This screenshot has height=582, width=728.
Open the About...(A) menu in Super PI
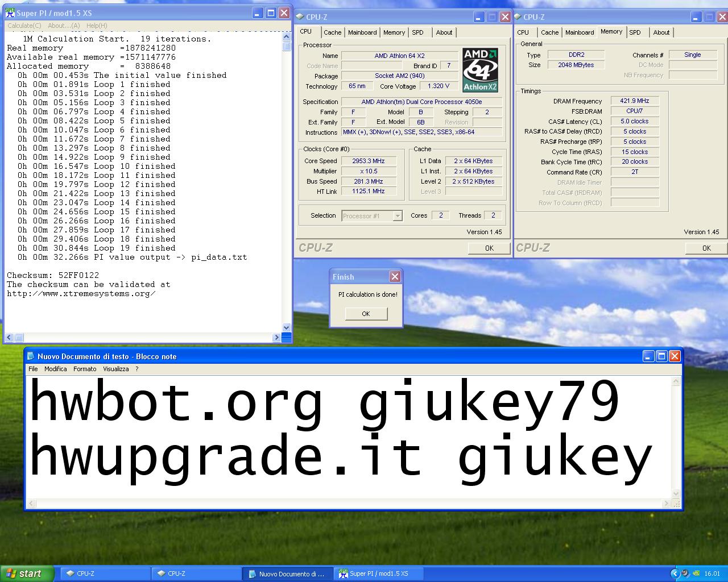pos(64,26)
